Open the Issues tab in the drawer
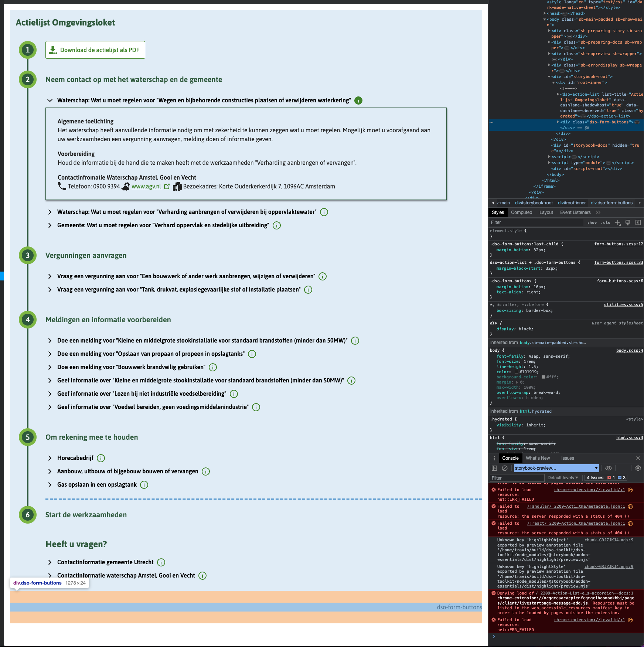Screen dimensions: 644x647 [x=568, y=458]
